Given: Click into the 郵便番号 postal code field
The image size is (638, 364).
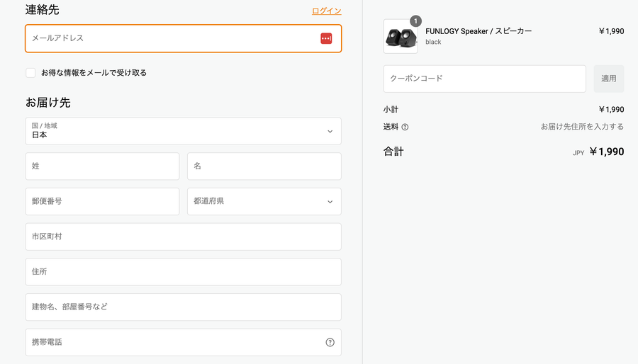Looking at the screenshot, I should coord(102,202).
